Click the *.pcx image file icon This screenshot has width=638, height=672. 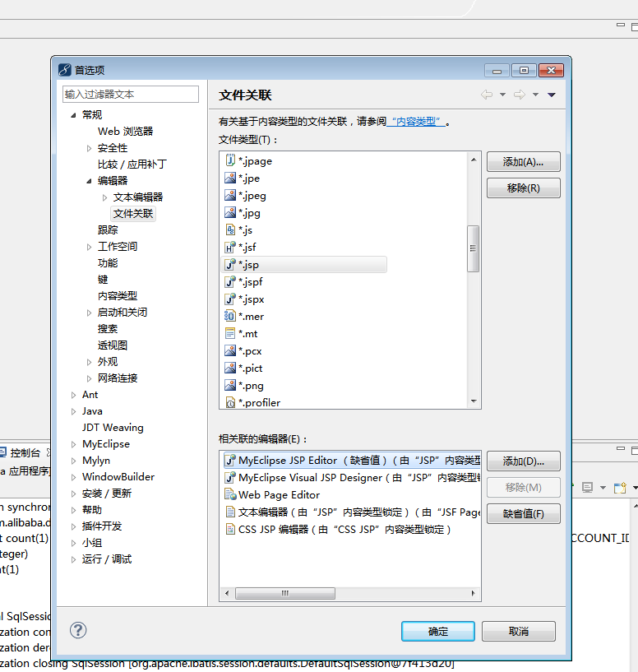coord(230,350)
